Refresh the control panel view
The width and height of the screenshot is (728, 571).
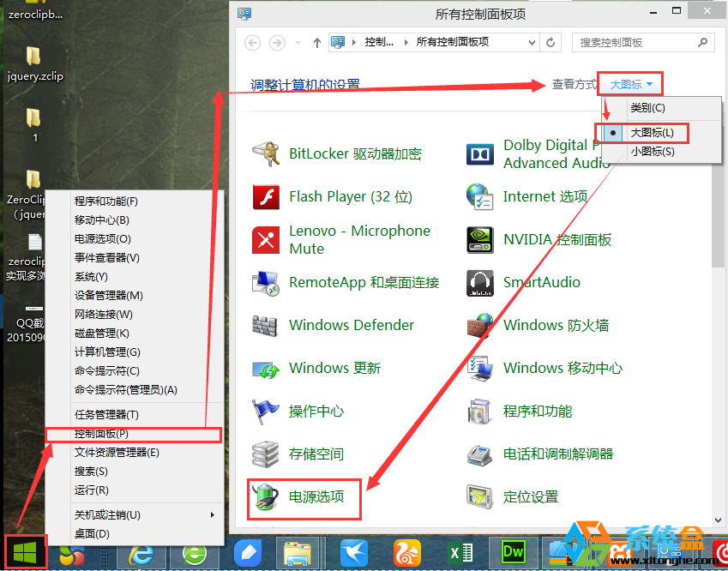point(551,43)
